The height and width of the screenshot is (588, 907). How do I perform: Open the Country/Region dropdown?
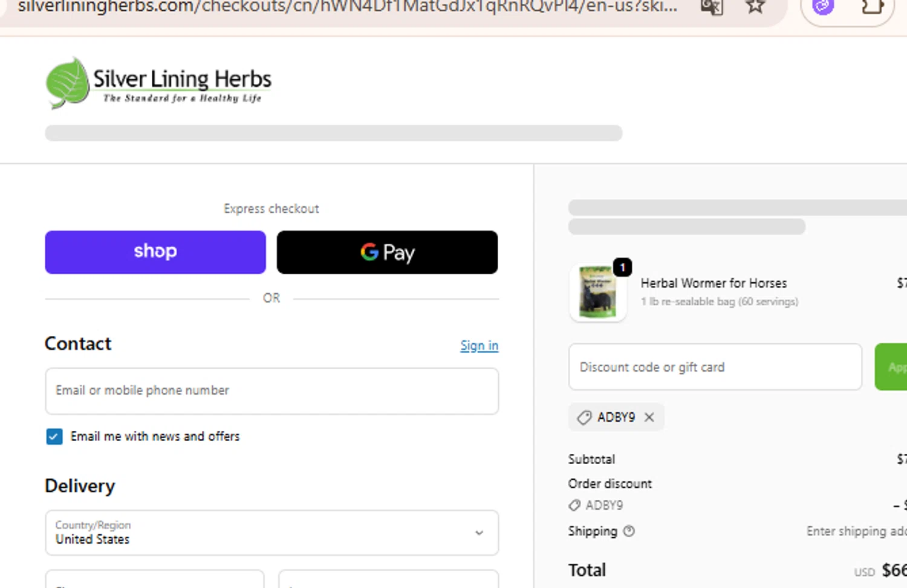[271, 532]
